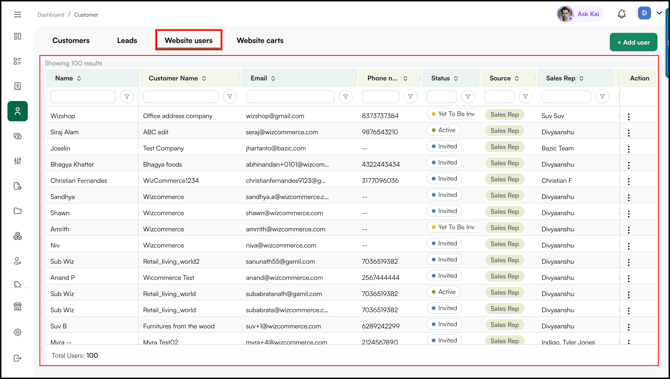670x379 pixels.
Task: Click the Customer Name filter funnel icon
Action: point(230,97)
